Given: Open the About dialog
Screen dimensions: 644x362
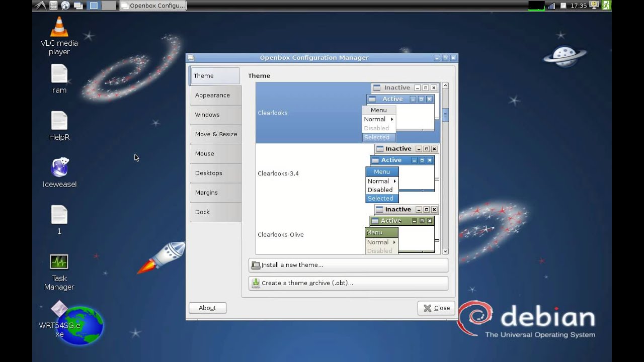Looking at the screenshot, I should (207, 308).
